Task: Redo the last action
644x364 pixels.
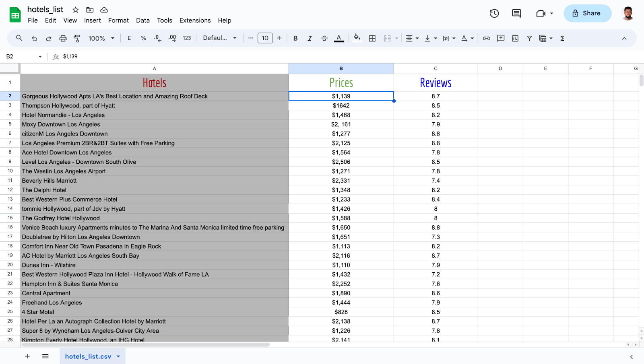Action: click(49, 38)
